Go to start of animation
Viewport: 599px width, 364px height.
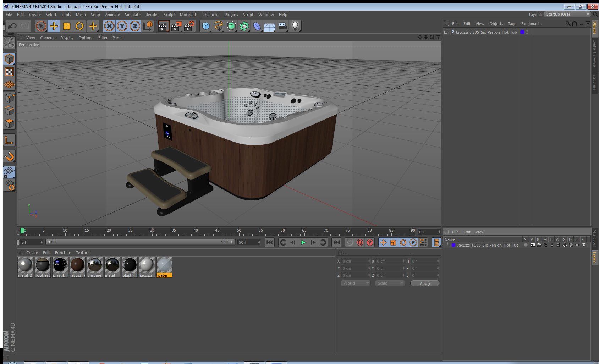point(270,242)
